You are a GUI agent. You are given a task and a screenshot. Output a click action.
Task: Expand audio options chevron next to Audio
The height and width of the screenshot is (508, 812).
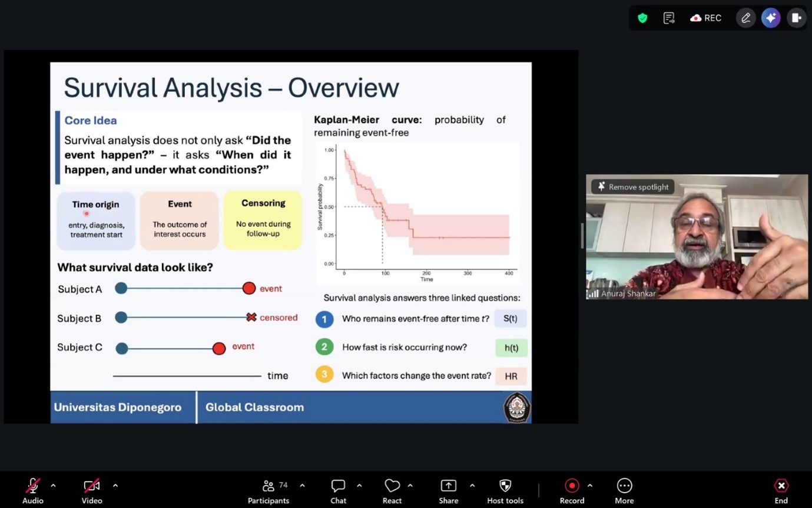(x=53, y=486)
